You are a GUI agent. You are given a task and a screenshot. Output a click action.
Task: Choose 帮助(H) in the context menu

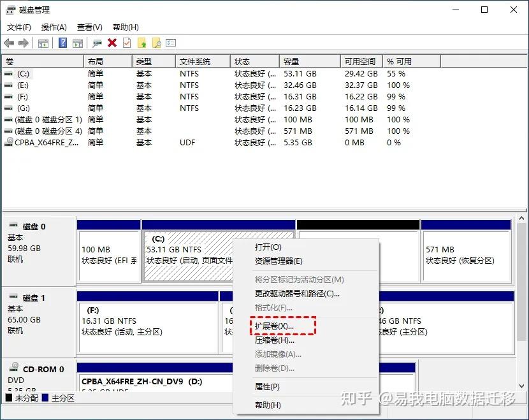[306, 405]
